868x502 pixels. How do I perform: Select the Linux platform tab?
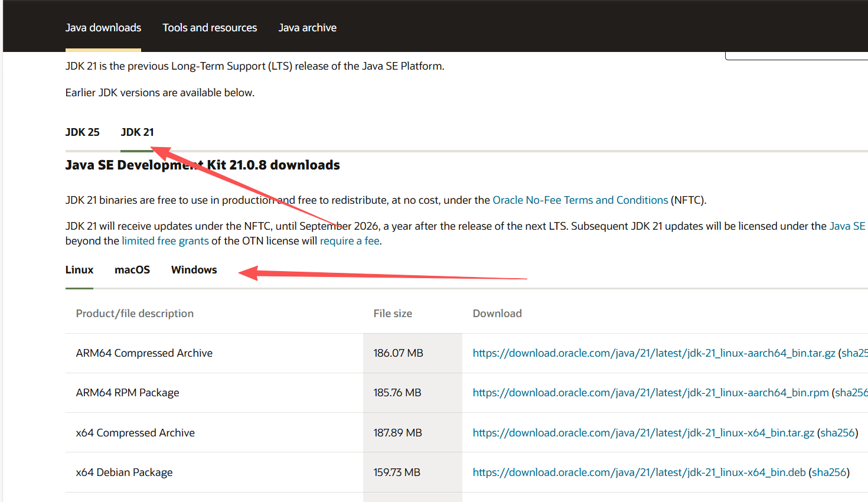click(x=79, y=270)
